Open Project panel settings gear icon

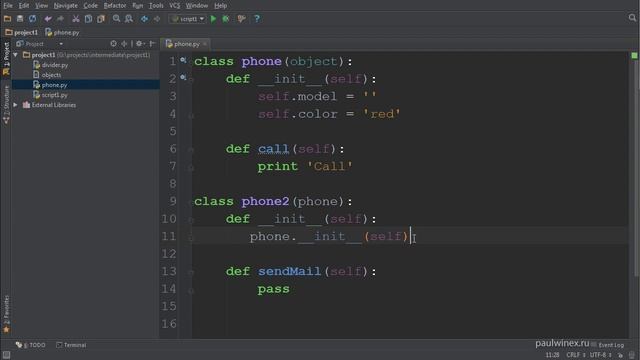pos(140,44)
